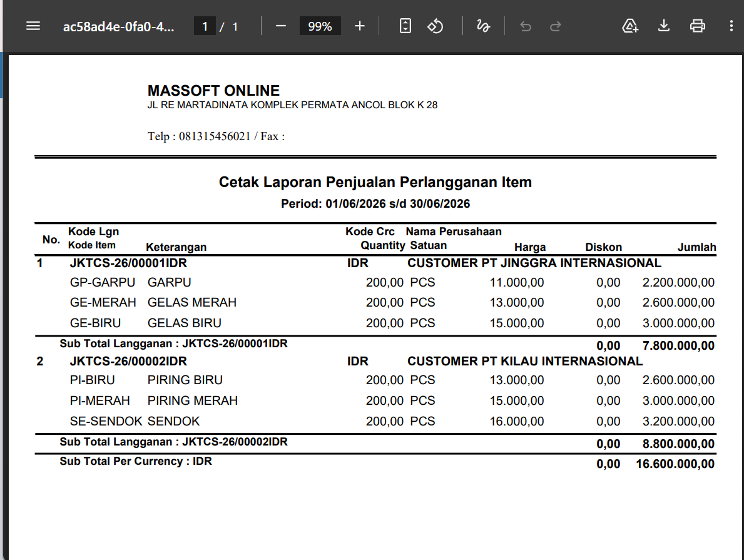Image resolution: width=744 pixels, height=560 pixels.
Task: Save the PDF to Google Drive
Action: [630, 26]
